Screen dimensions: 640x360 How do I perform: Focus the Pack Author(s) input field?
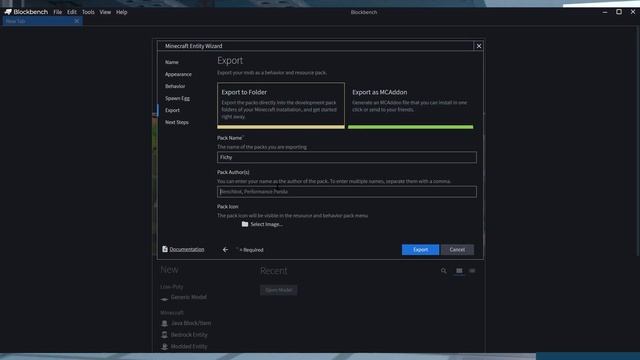coord(347,192)
